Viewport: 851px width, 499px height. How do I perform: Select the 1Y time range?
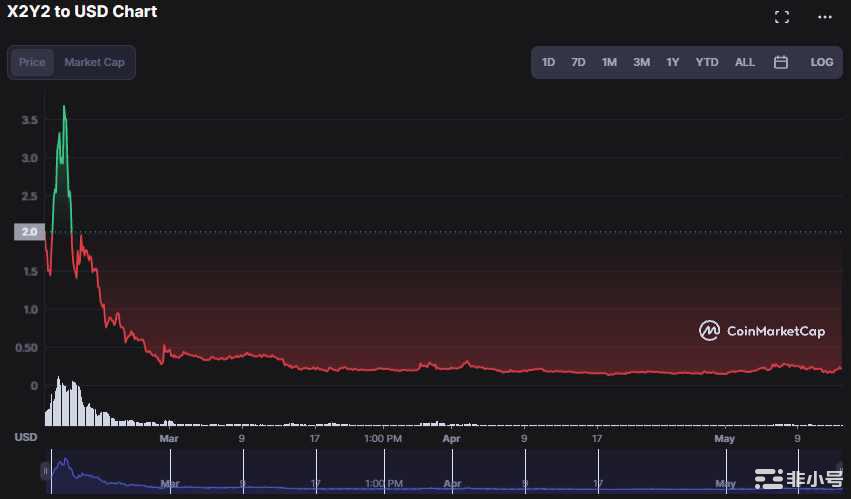[x=673, y=62]
